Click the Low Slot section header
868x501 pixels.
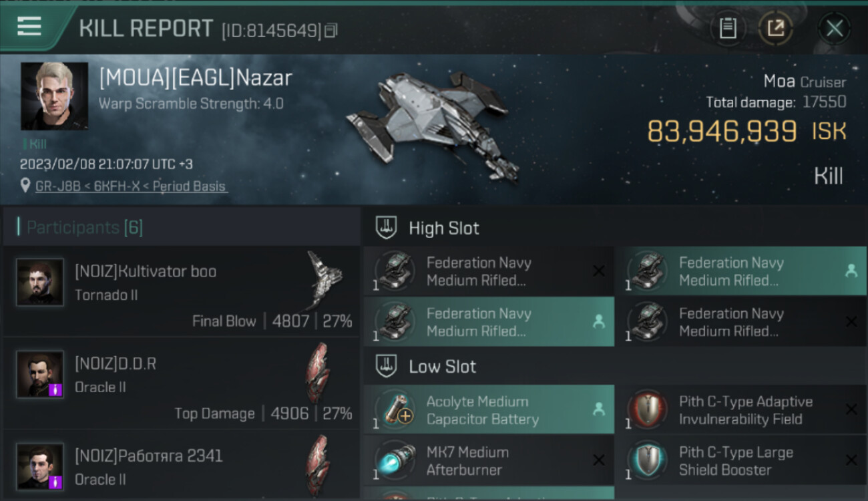(x=442, y=367)
